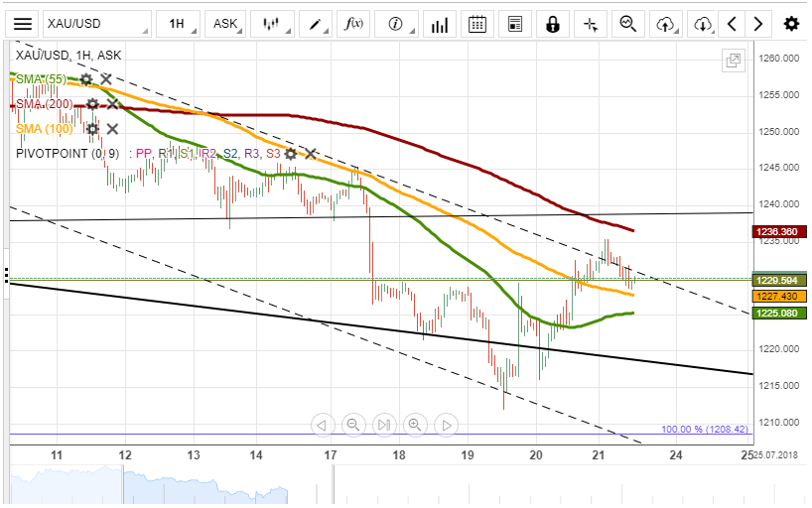812x508 pixels.
Task: Open the hamburger main menu
Action: (x=23, y=24)
